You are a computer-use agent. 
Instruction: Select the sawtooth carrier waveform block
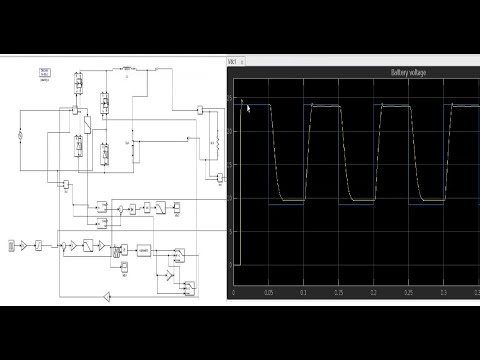coord(116,251)
